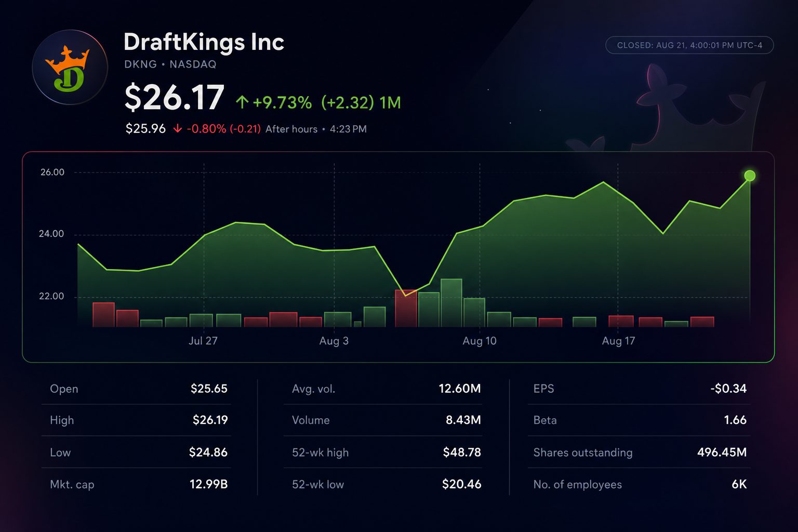Screen dimensions: 798x532
Task: Select the 12.60M average volume value
Action: (x=460, y=389)
